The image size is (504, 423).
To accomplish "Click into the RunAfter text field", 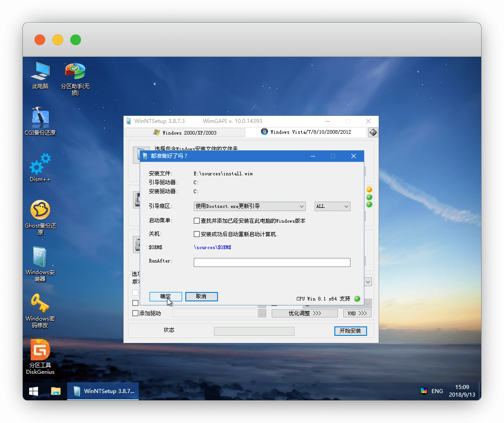I will pyautogui.click(x=272, y=262).
